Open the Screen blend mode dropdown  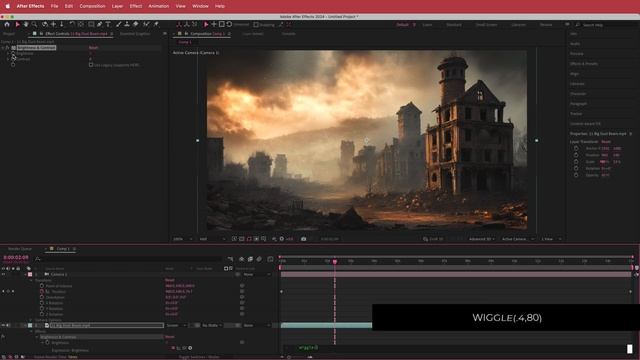176,325
